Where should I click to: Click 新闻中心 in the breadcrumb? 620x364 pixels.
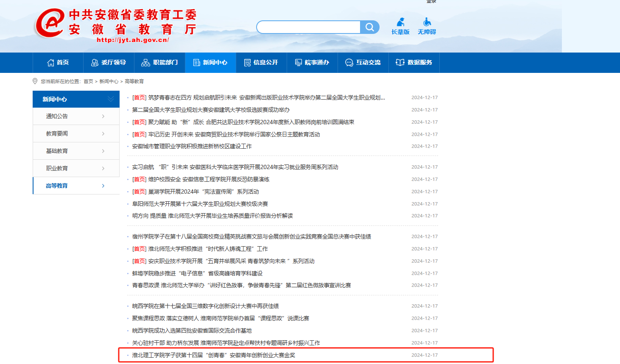(x=109, y=81)
